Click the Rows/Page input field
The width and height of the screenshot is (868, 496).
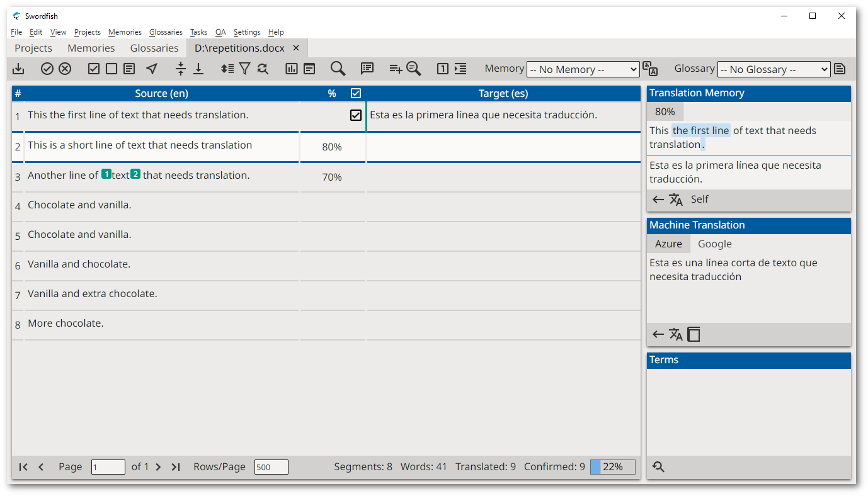click(x=271, y=467)
